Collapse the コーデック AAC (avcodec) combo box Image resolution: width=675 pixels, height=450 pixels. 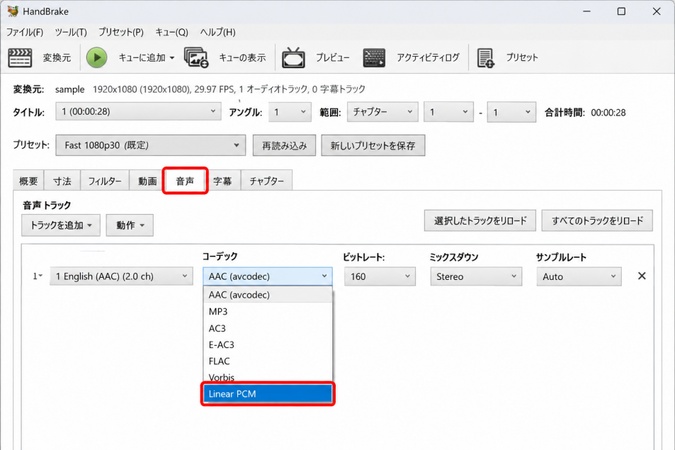(x=267, y=276)
